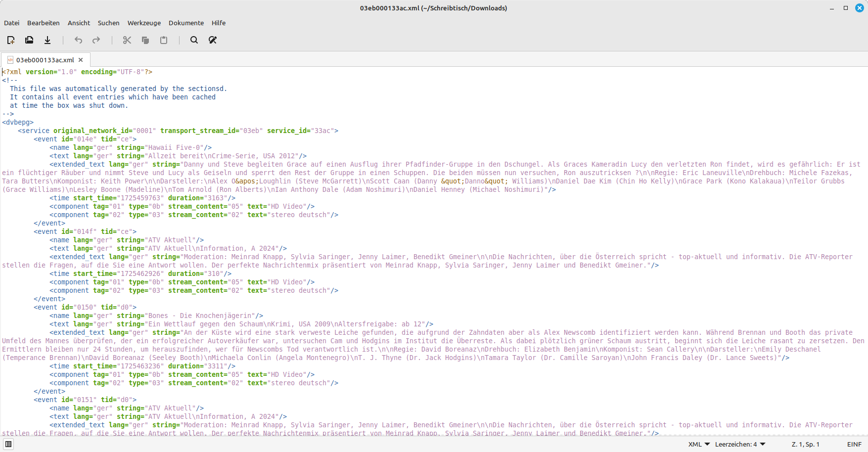Open the XML syntax language dropdown
Viewport: 868px width, 452px height.
point(699,444)
